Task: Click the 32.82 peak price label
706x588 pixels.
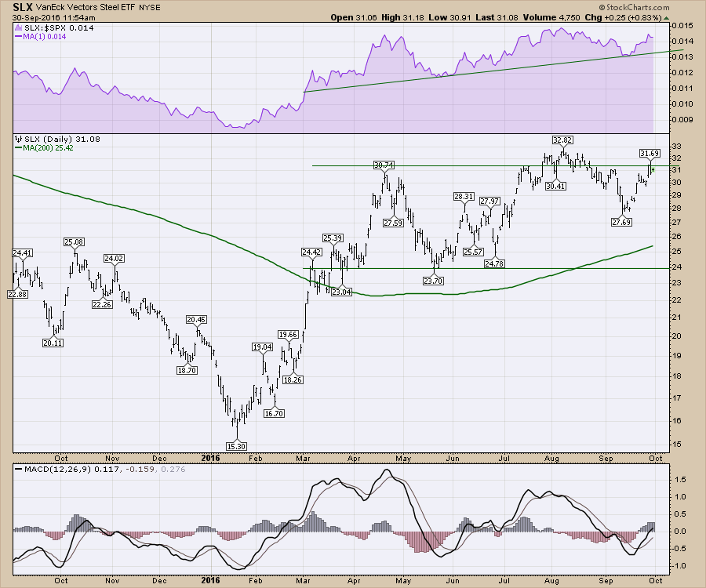Action: 562,140
